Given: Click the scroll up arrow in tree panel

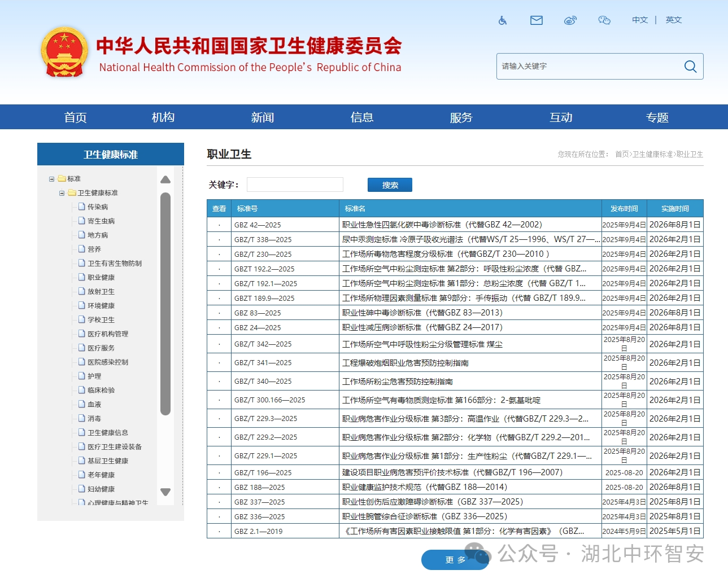Looking at the screenshot, I should (165, 179).
